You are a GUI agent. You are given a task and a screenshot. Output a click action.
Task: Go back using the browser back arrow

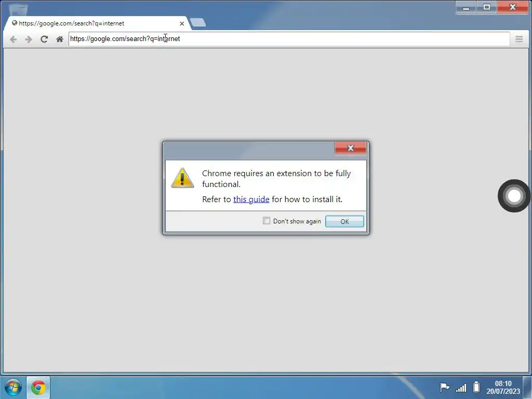point(13,39)
